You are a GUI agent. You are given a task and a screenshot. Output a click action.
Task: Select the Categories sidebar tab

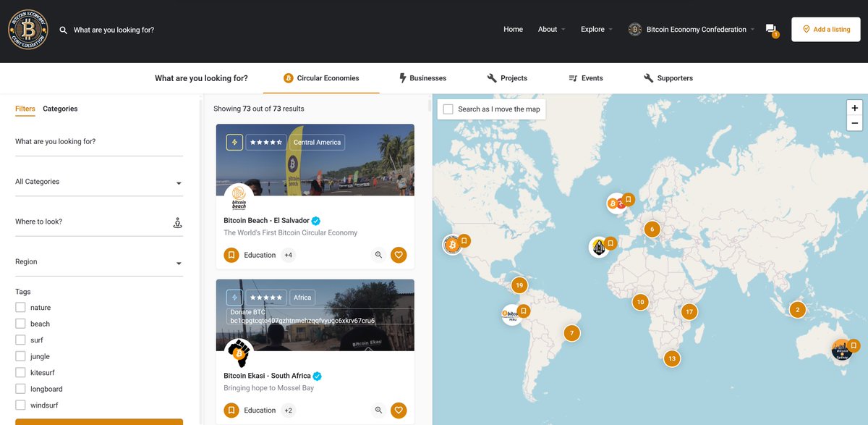click(x=60, y=109)
